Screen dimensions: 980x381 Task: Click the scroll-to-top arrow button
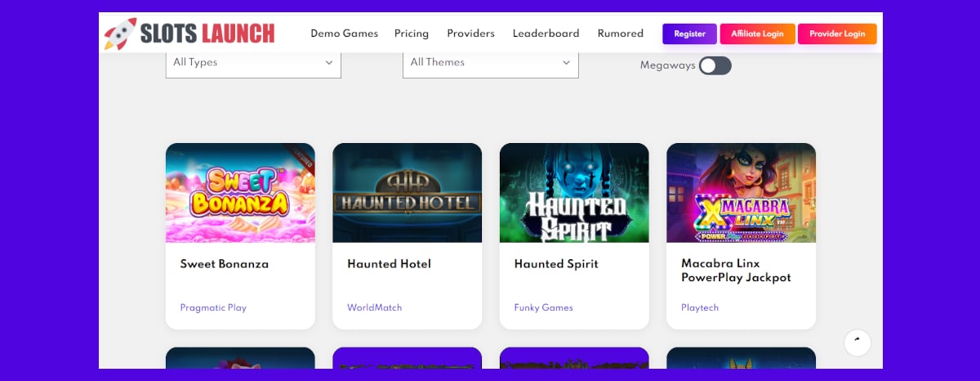click(857, 342)
